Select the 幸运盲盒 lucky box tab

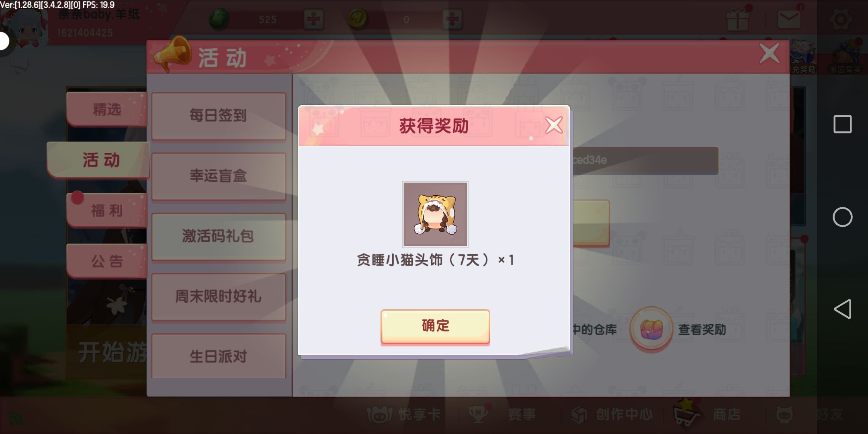pyautogui.click(x=219, y=176)
